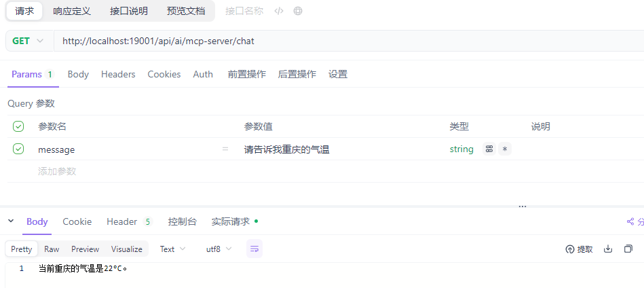Open the Text format dropdown
The width and height of the screenshot is (644, 288).
coord(172,249)
